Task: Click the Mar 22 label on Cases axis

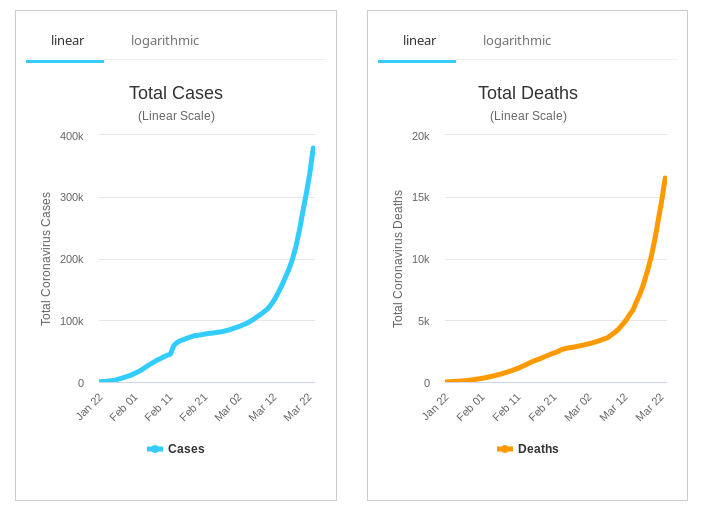Action: point(298,406)
